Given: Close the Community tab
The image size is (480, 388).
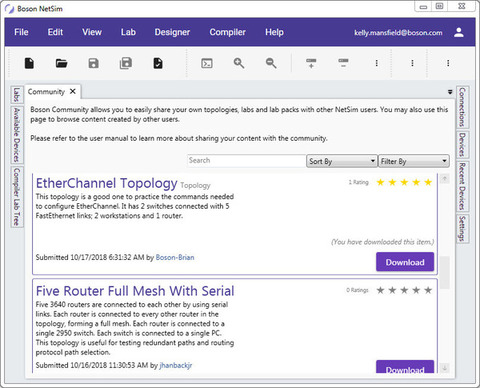Looking at the screenshot, I should (x=73, y=91).
